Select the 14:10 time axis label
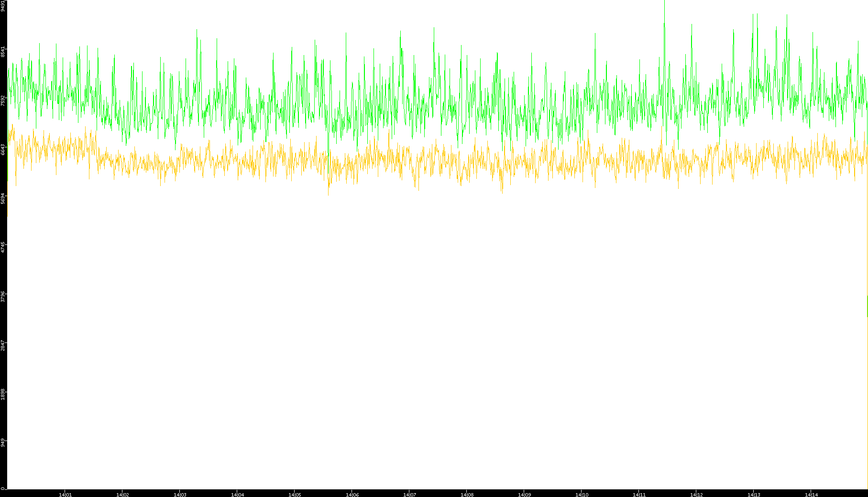Viewport: 868px width, 497px height. click(582, 494)
